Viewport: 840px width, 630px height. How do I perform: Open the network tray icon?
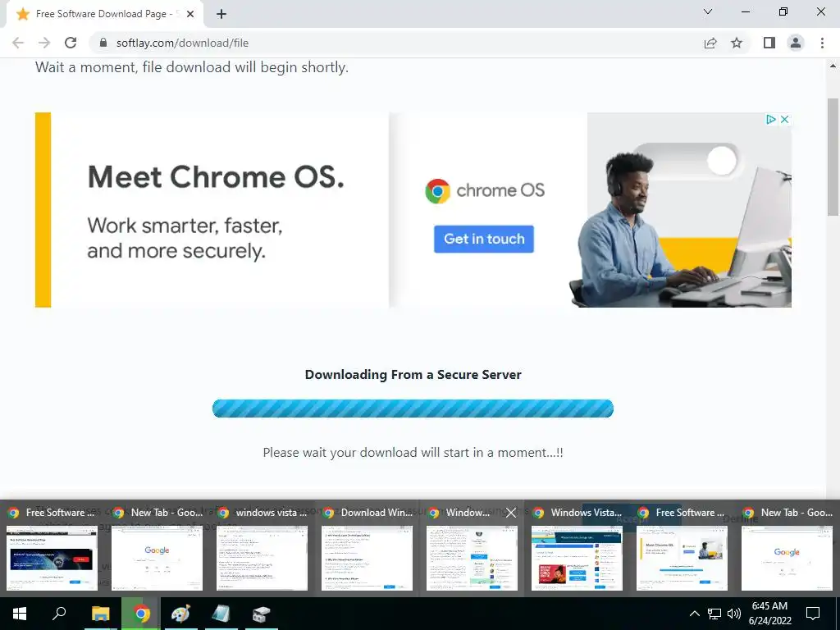coord(714,614)
